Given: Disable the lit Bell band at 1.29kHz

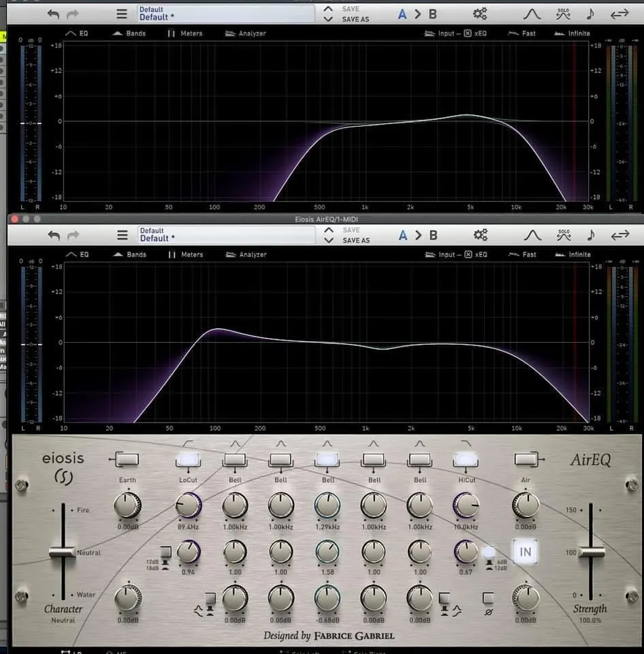Looking at the screenshot, I should pos(327,460).
